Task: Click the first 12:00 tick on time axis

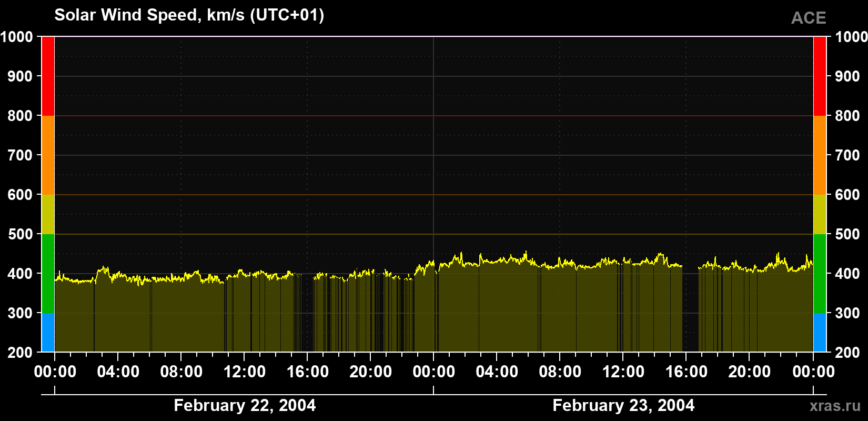Action: [x=245, y=372]
